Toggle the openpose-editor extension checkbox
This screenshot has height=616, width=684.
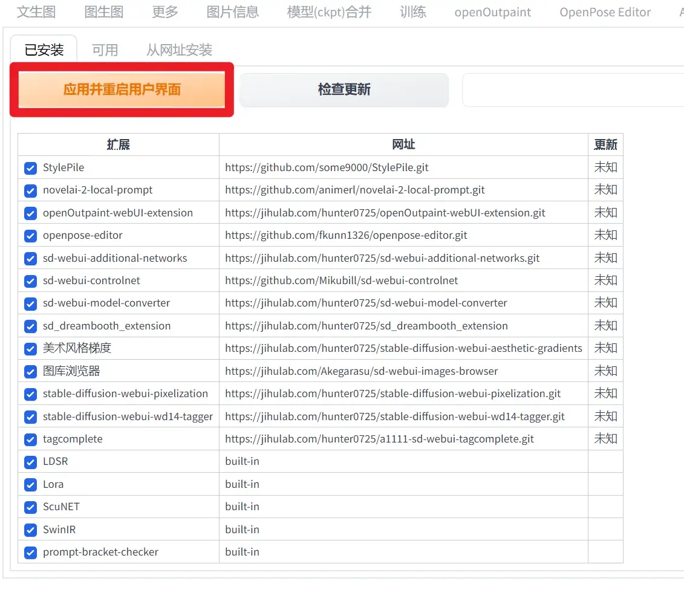(x=30, y=236)
